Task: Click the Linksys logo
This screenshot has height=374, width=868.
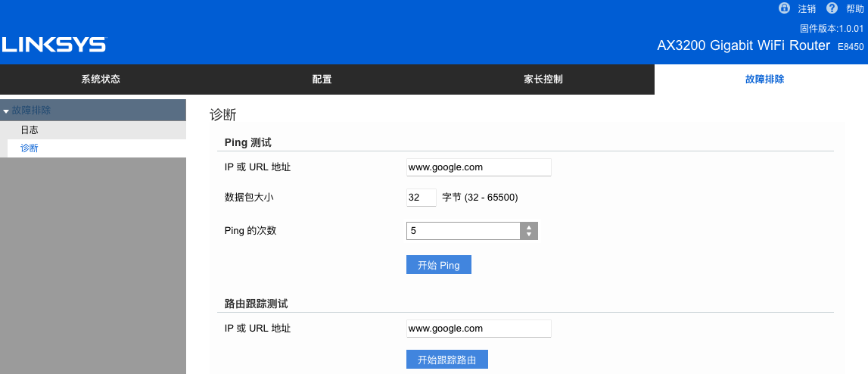Action: point(54,45)
